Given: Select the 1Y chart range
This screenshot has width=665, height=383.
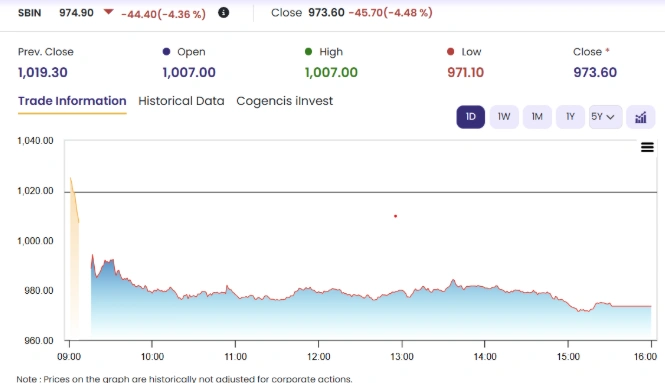Looking at the screenshot, I should tap(570, 117).
